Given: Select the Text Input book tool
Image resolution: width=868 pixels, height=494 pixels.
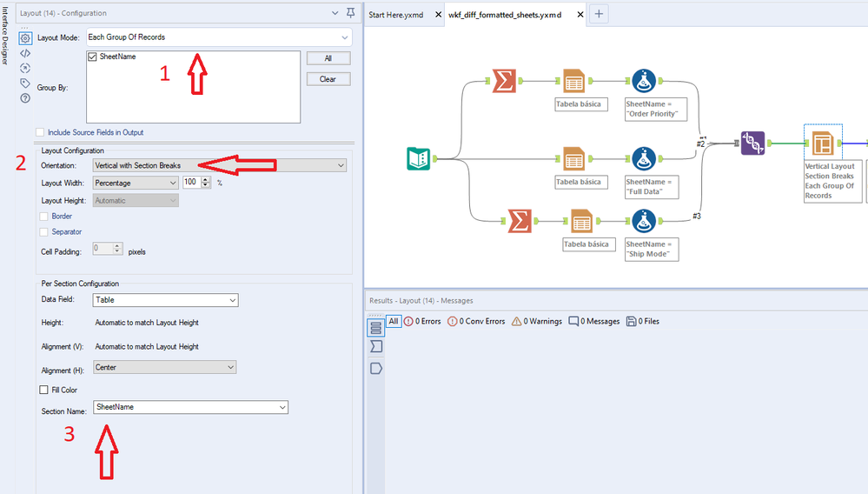Looking at the screenshot, I should click(419, 159).
